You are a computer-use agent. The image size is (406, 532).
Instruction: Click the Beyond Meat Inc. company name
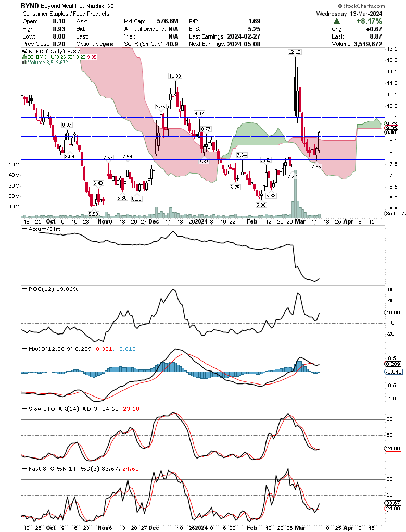click(62, 6)
